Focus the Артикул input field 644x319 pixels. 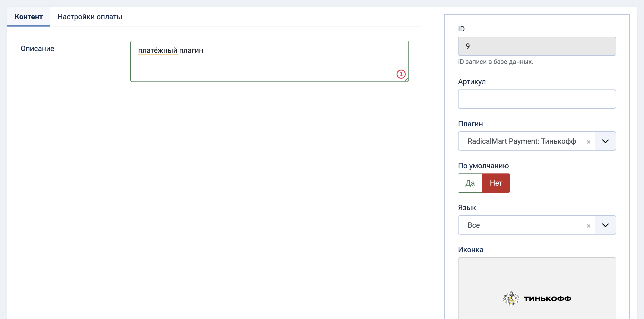coord(537,99)
